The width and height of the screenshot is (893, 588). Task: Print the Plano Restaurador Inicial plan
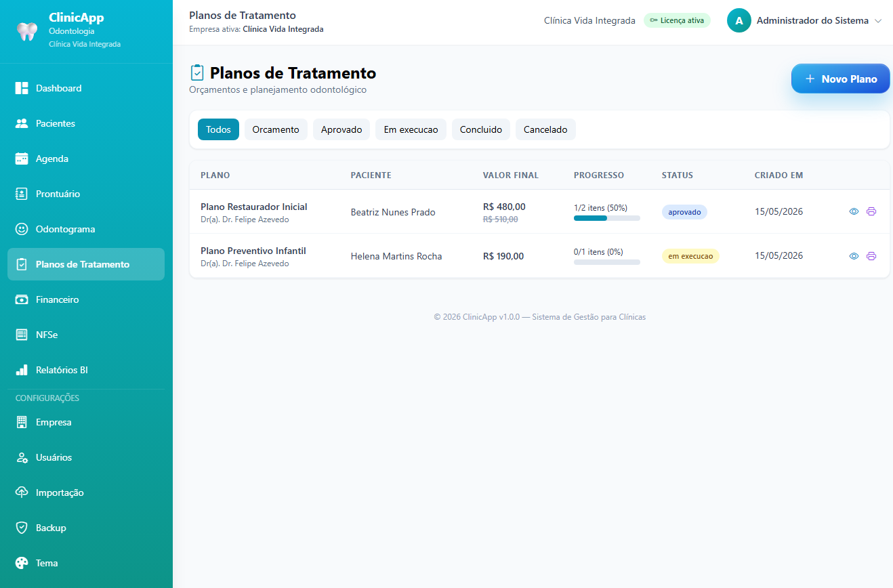pos(871,211)
